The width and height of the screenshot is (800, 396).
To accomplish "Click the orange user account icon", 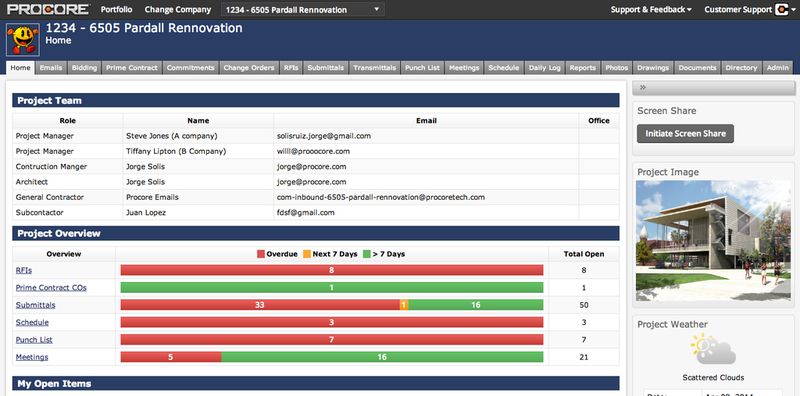I will pyautogui.click(x=780, y=10).
